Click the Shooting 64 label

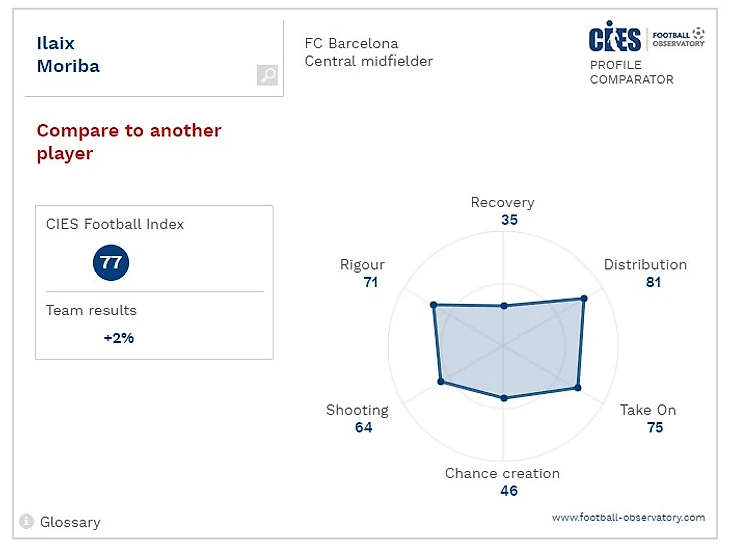[357, 418]
